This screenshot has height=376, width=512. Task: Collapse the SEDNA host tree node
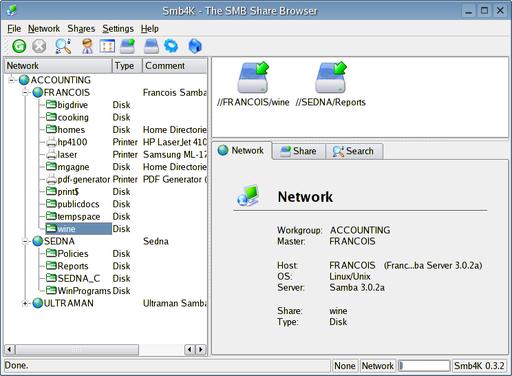25,241
